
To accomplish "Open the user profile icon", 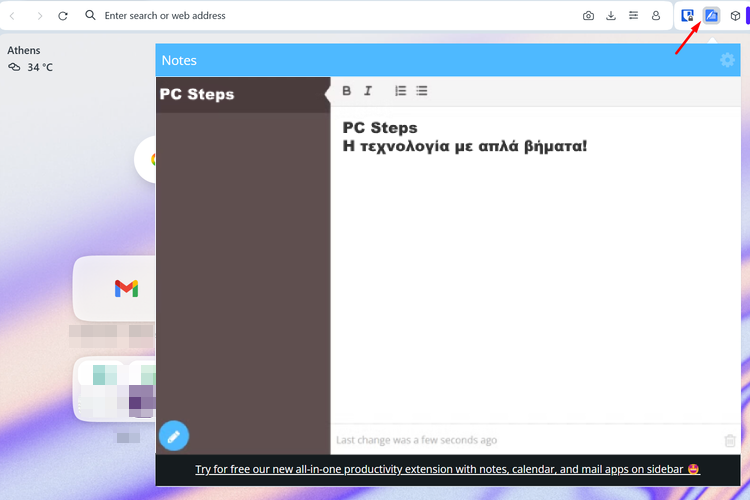I will 656,16.
